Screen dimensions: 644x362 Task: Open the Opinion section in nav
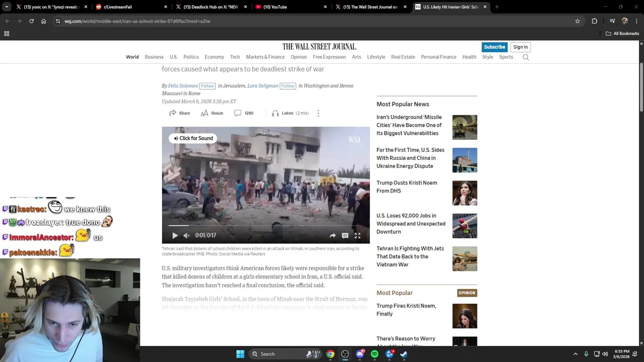[x=298, y=57]
